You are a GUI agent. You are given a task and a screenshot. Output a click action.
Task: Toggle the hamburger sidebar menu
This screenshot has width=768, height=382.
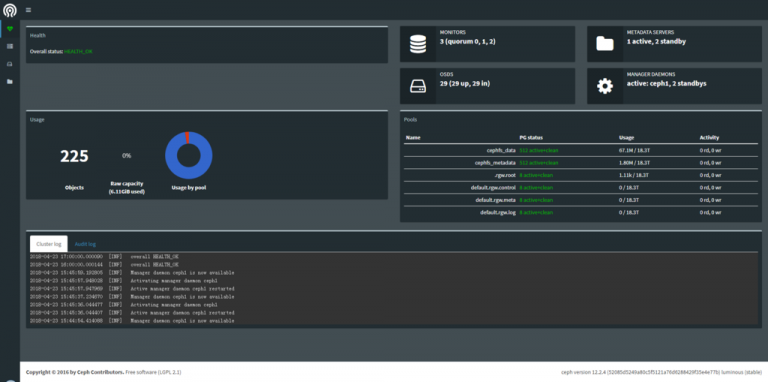tap(28, 10)
